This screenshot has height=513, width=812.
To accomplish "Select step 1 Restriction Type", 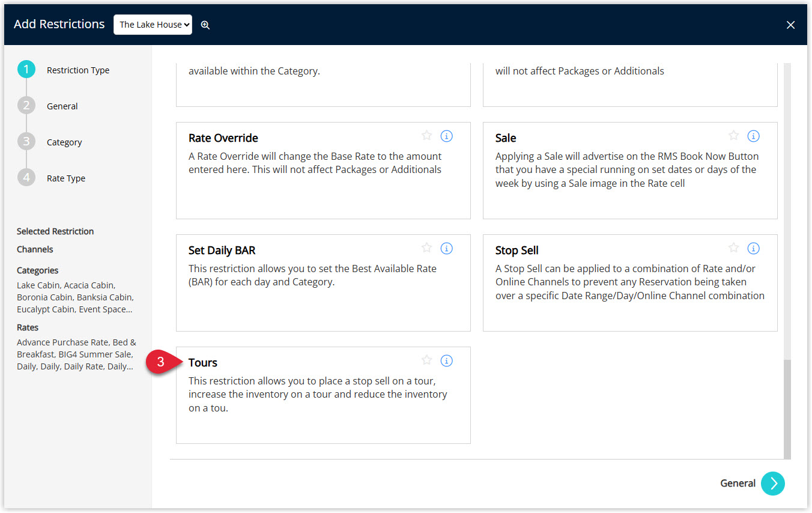I will (64, 70).
